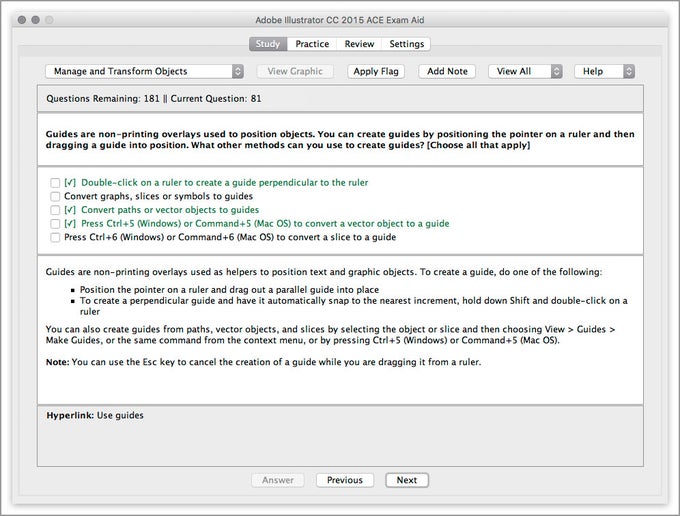Open the View All dropdown
Image resolution: width=680 pixels, height=516 pixels.
(525, 71)
